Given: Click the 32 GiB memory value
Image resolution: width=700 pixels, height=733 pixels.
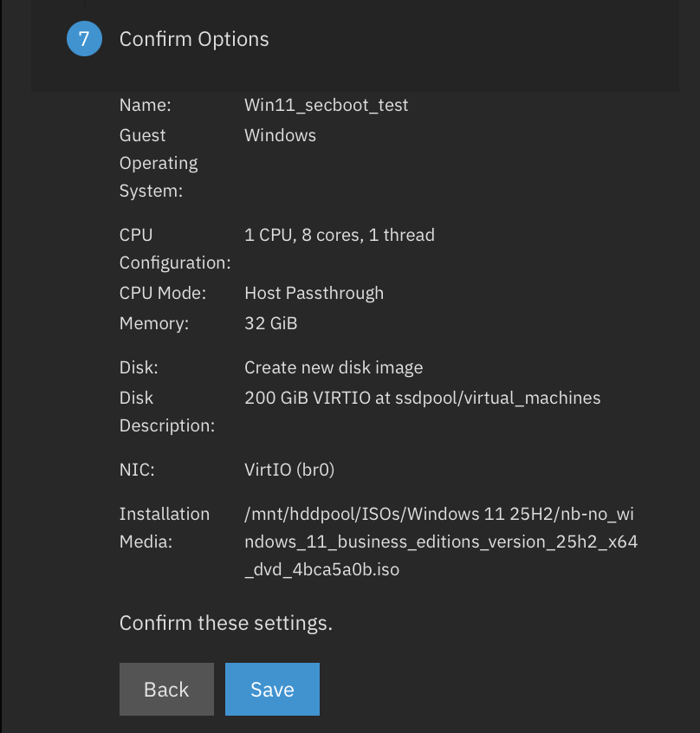Looking at the screenshot, I should [270, 323].
